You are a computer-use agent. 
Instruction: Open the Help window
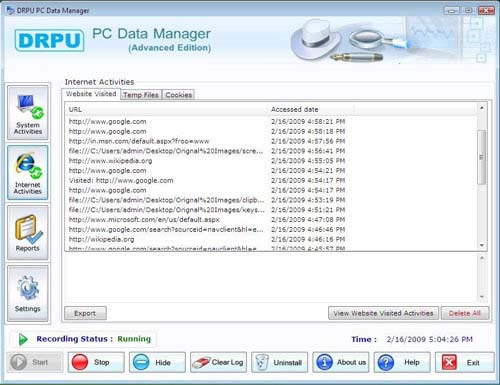click(x=402, y=362)
